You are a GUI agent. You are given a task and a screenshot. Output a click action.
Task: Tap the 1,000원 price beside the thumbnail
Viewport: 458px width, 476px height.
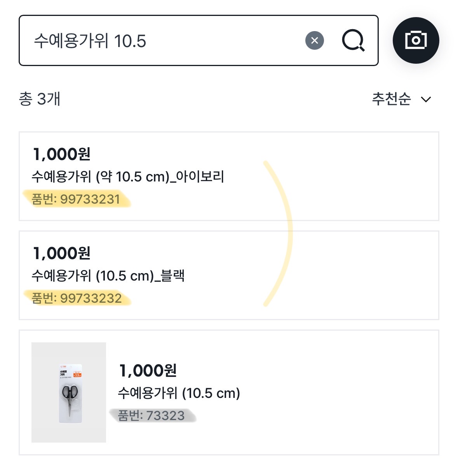[148, 371]
